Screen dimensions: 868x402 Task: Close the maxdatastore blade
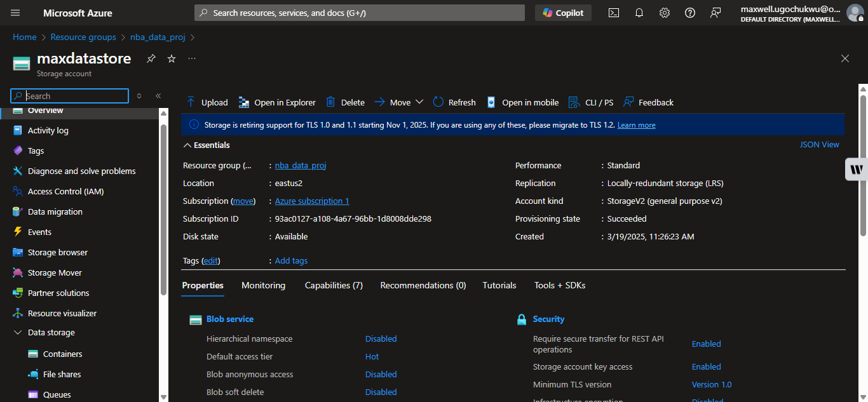pos(845,58)
